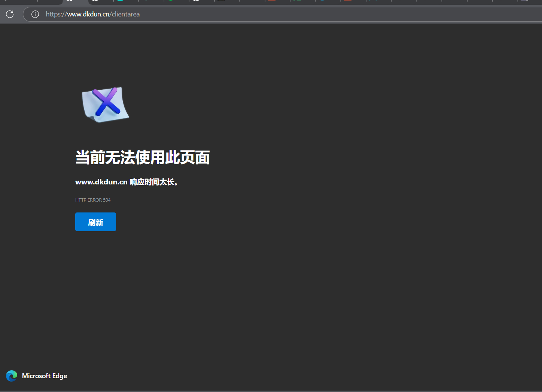The width and height of the screenshot is (542, 392).
Task: Click the page reload icon
Action: coord(9,14)
